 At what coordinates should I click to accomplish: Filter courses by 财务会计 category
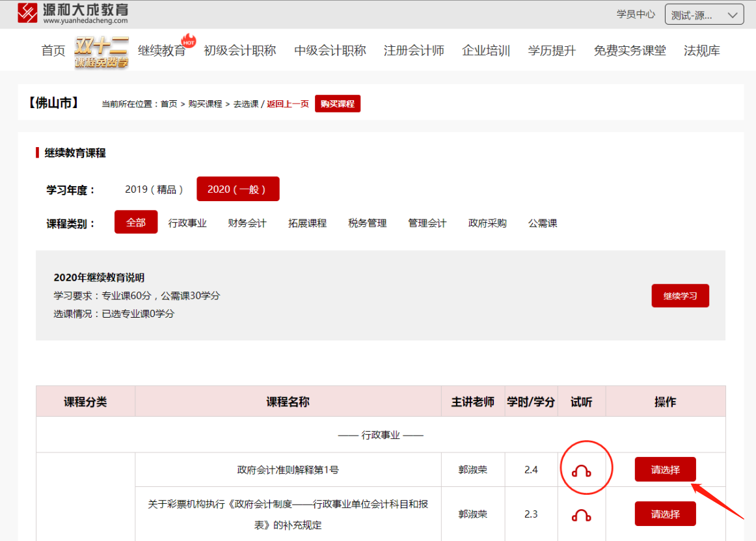(x=247, y=223)
